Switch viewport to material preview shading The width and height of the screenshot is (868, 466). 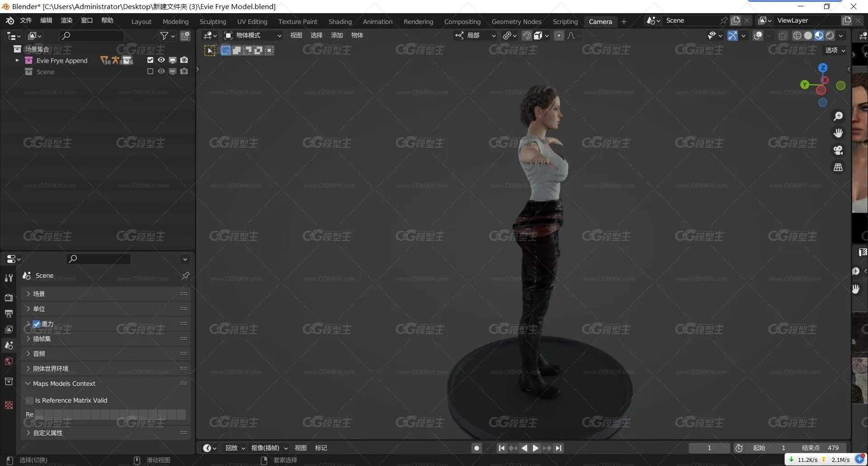[819, 35]
